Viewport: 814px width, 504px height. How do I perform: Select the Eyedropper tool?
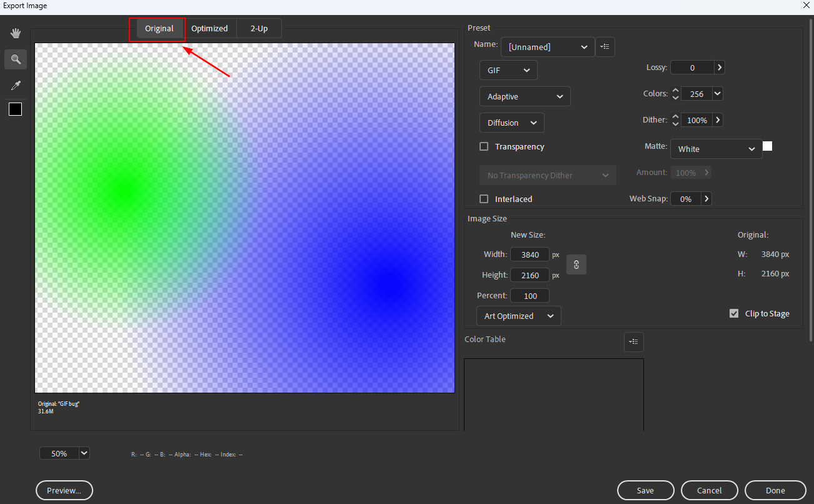pos(15,85)
